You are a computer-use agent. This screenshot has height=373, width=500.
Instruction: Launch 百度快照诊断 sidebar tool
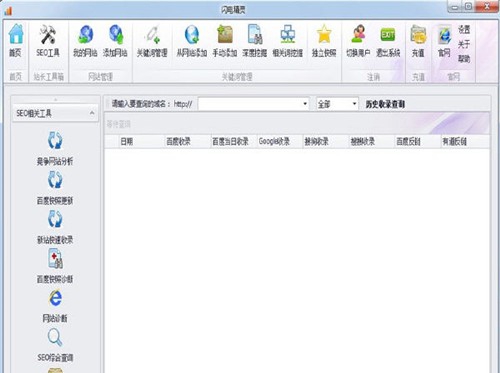click(x=55, y=266)
